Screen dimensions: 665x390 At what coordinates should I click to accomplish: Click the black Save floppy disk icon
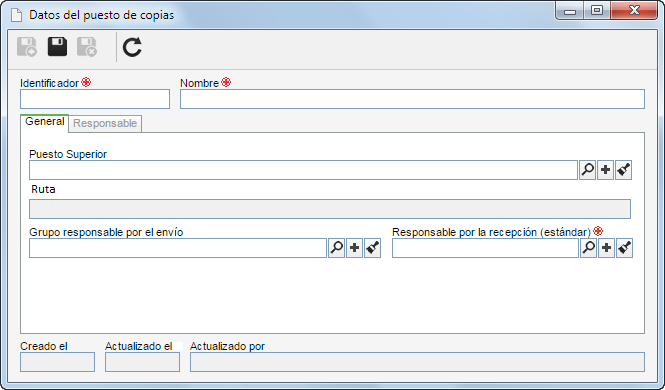57,47
